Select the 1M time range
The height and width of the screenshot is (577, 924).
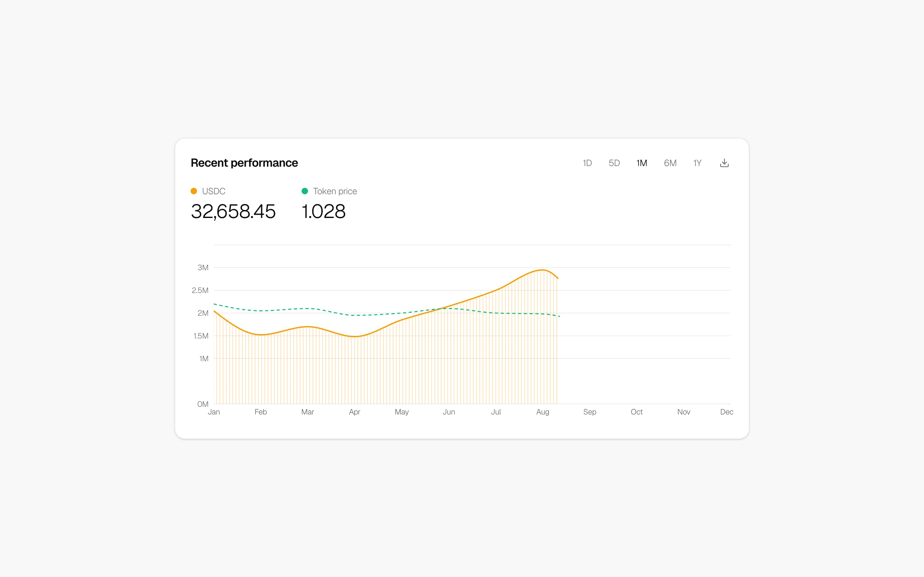[642, 163]
